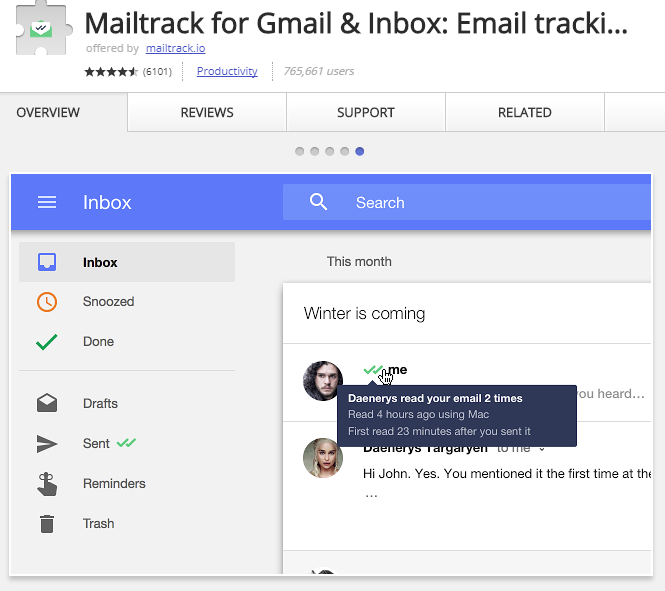This screenshot has height=591, width=665.
Task: Switch to the REVIEWS tab
Action: (x=207, y=112)
